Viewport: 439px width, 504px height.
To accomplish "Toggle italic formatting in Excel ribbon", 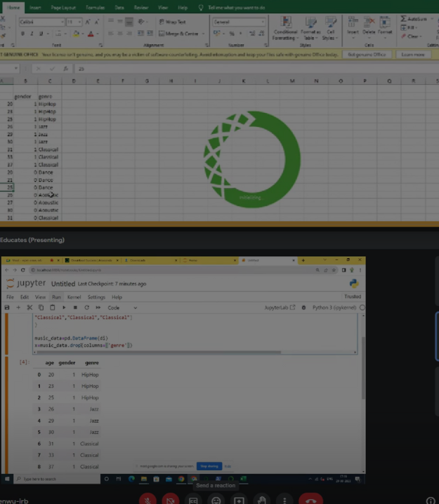I will click(32, 34).
